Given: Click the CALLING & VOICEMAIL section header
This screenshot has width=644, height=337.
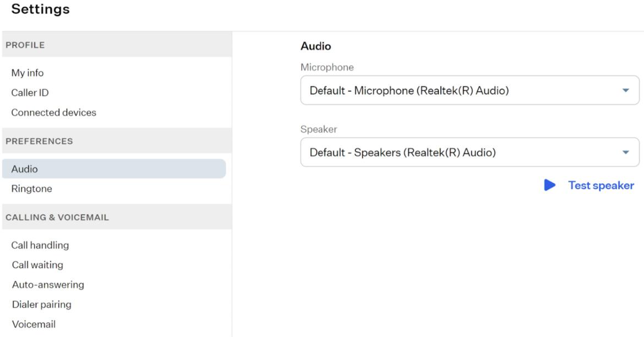Looking at the screenshot, I should click(x=117, y=217).
